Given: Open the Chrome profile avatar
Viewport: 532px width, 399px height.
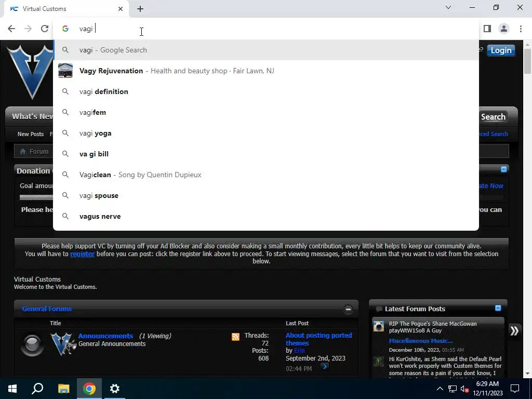Looking at the screenshot, I should click(504, 29).
